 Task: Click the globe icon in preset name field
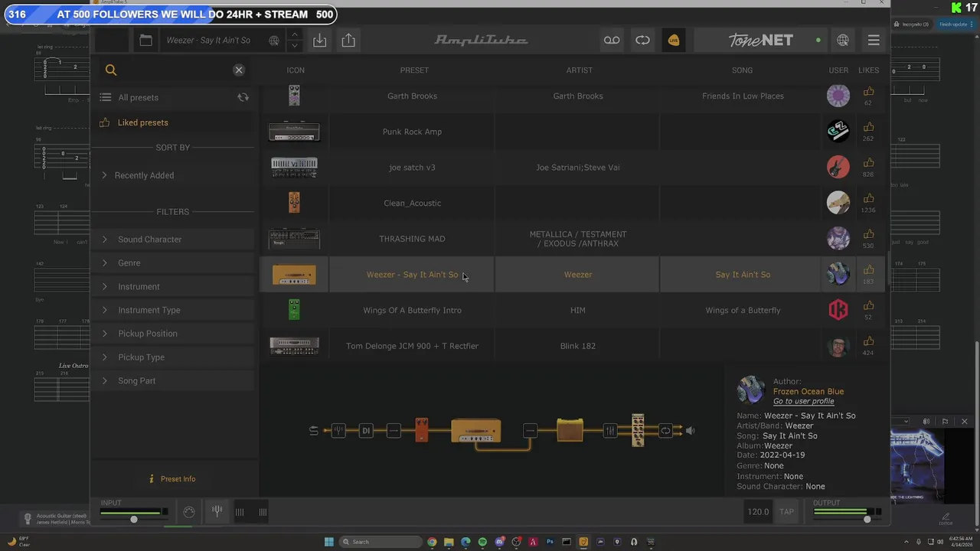point(274,41)
